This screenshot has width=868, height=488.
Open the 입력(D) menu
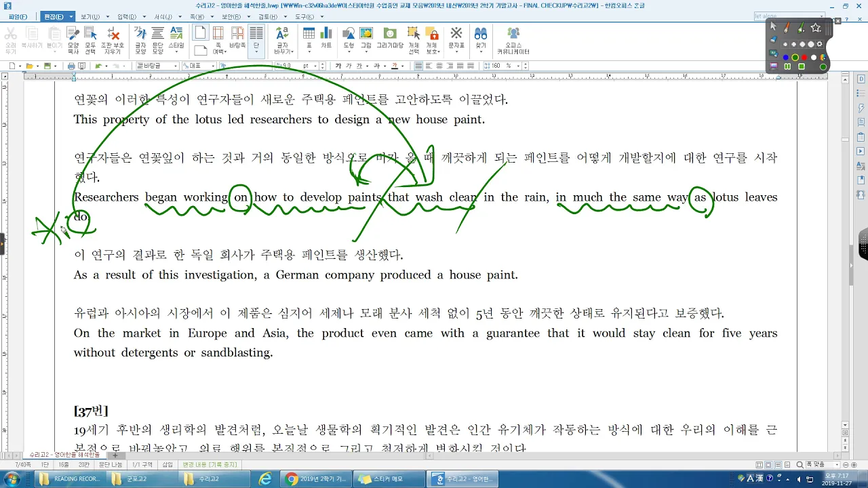(127, 16)
